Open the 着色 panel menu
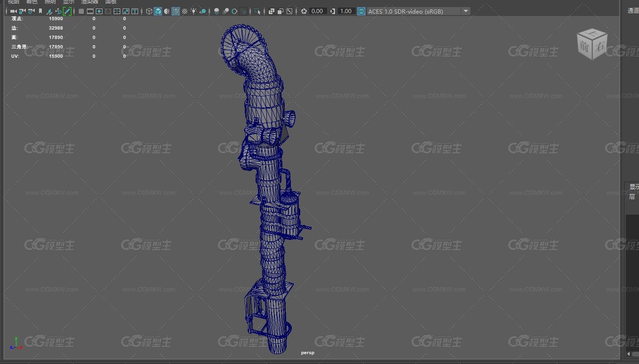 [x=31, y=2]
